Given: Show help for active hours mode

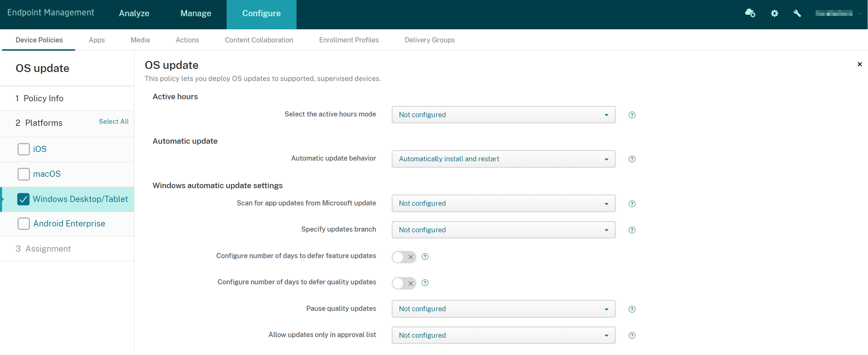Looking at the screenshot, I should 632,115.
